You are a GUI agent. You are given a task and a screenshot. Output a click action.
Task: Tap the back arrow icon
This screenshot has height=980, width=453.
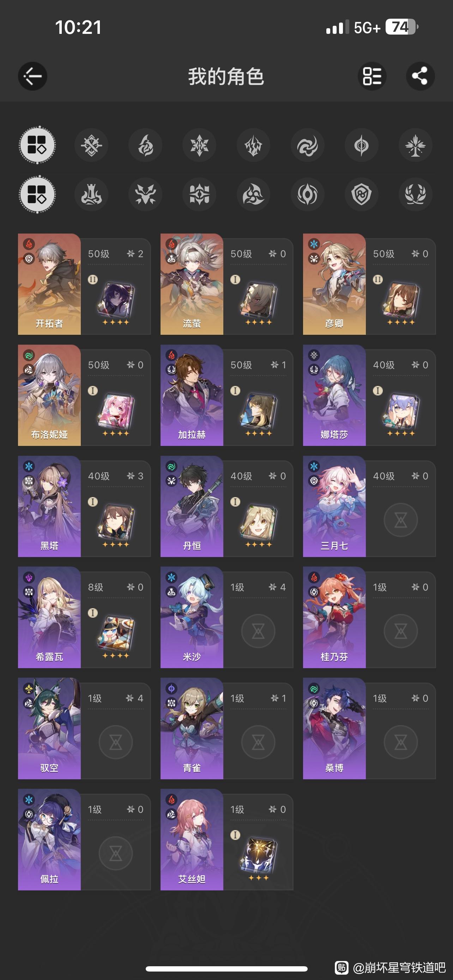coord(33,76)
